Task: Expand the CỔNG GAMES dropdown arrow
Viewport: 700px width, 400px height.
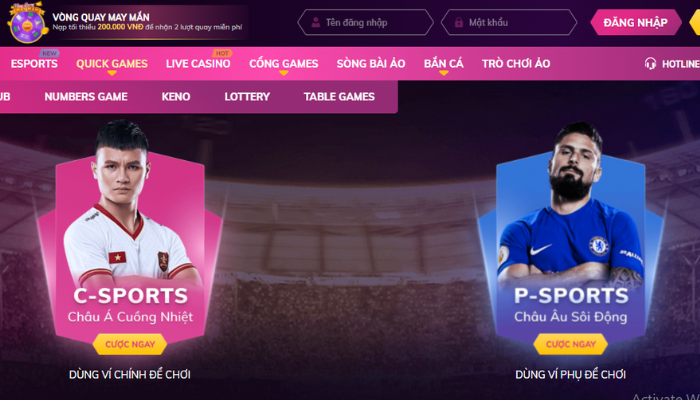Action: [x=283, y=73]
